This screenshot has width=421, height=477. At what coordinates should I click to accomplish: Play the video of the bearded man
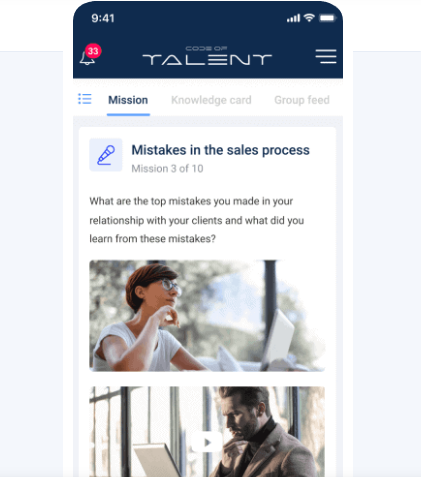click(x=207, y=442)
